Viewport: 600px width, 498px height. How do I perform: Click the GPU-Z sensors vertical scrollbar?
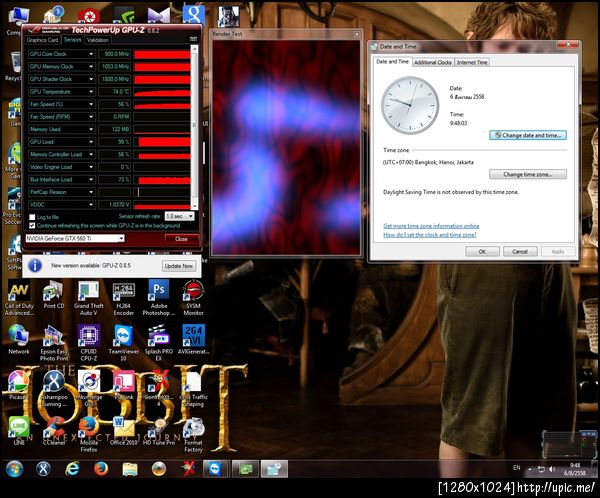tap(194, 127)
